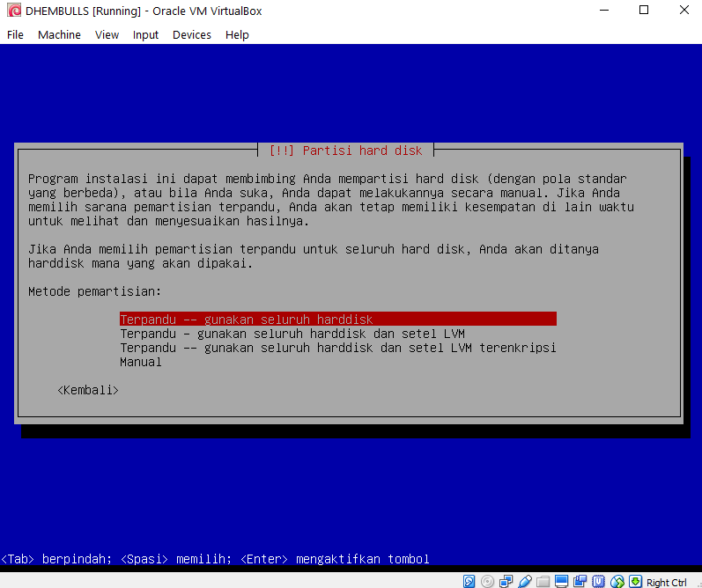Screen dimensions: 702x588
Task: Click the '<Tab> berpindah' hint text
Action: [56, 559]
